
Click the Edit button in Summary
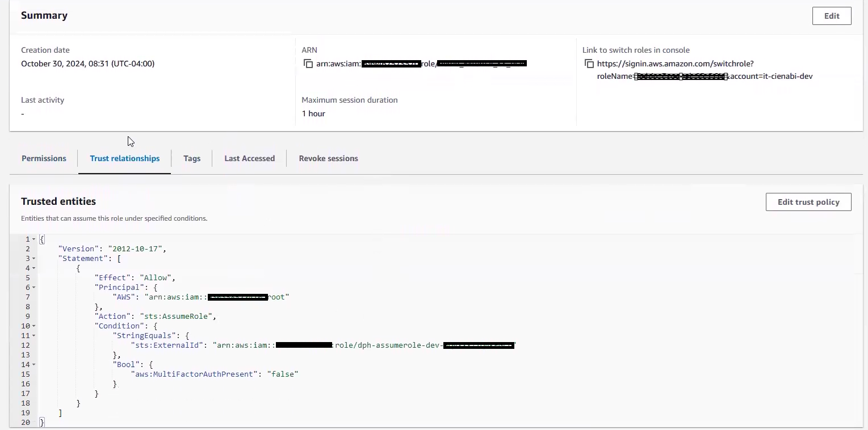coord(831,16)
